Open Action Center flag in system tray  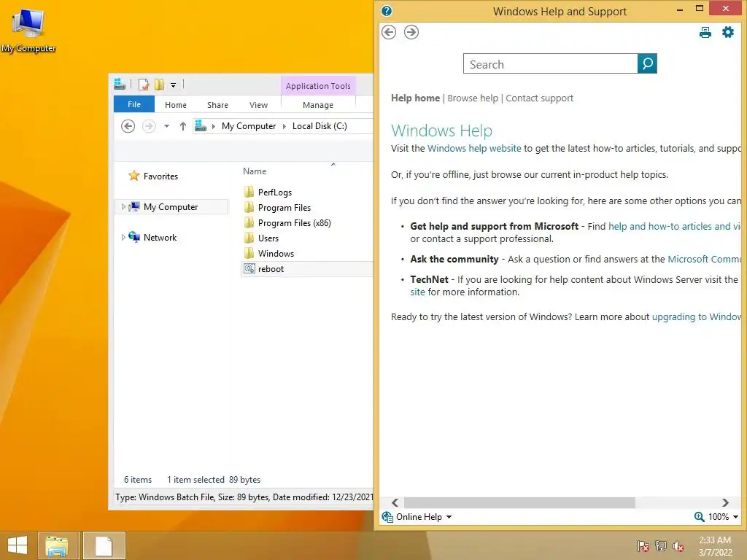[x=643, y=545]
